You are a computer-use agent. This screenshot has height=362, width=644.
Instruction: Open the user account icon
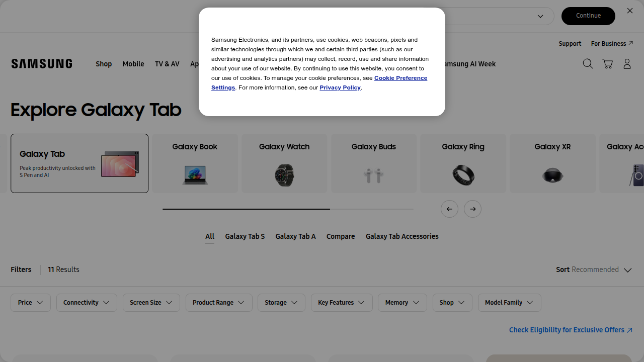[x=627, y=64]
